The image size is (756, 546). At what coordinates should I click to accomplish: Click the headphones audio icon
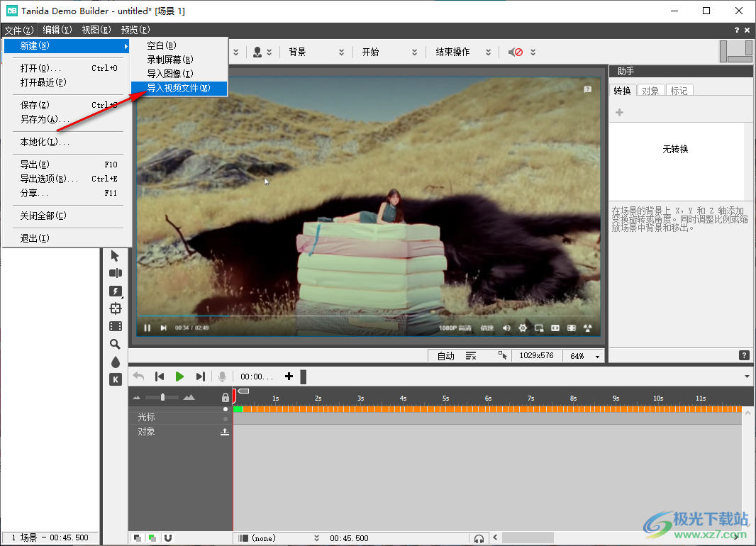[479, 538]
